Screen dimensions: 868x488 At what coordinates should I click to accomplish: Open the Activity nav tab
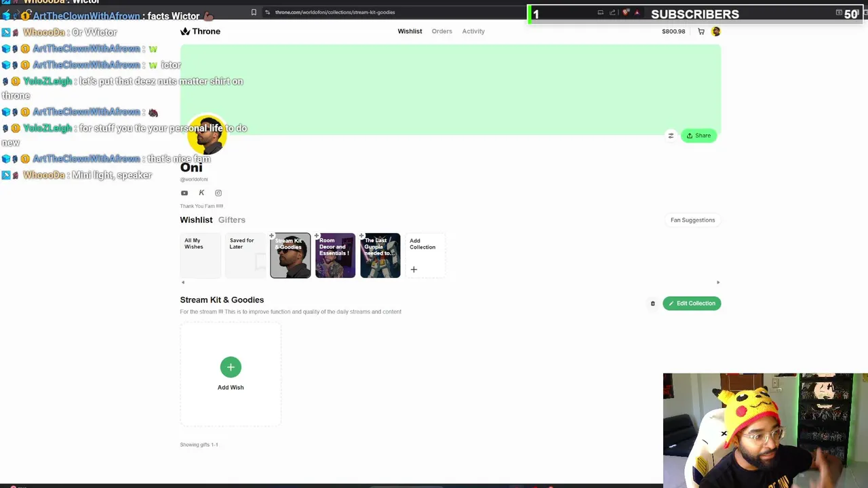[x=473, y=31]
